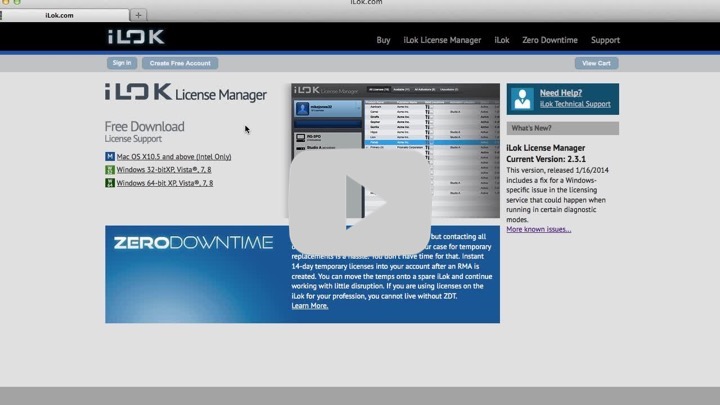Download Windows 32-bit XP, Vista, 7, 8
The width and height of the screenshot is (720, 405).
(164, 169)
